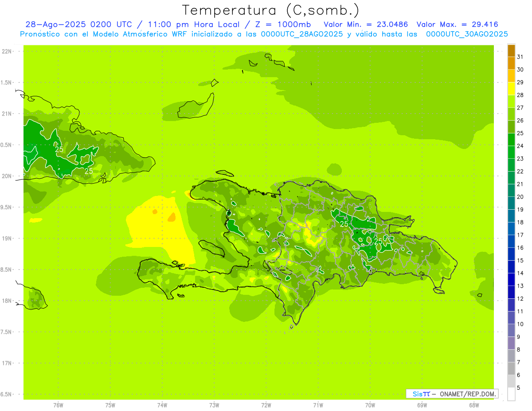
Task: Click the color scale label 30
Action: (520, 70)
